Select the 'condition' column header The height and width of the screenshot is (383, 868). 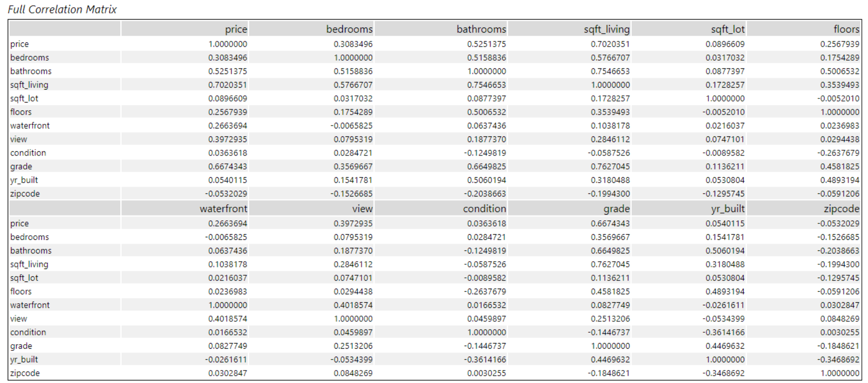tap(484, 208)
